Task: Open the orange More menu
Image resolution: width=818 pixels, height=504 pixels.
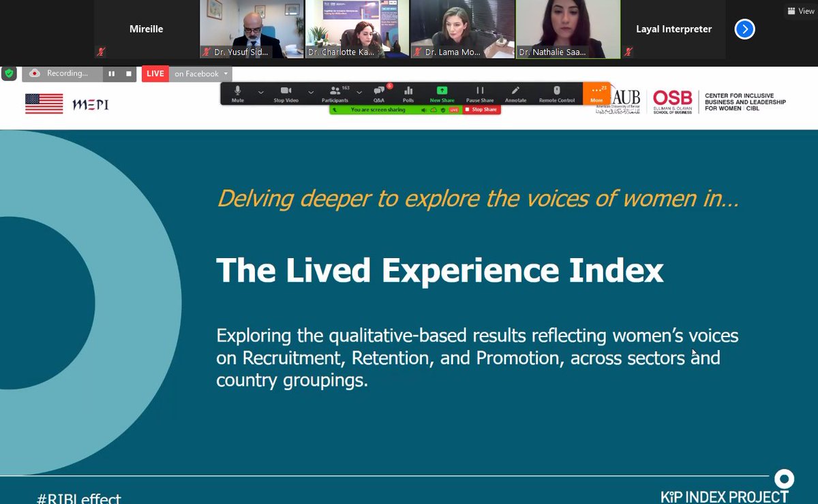Action: pos(596,93)
